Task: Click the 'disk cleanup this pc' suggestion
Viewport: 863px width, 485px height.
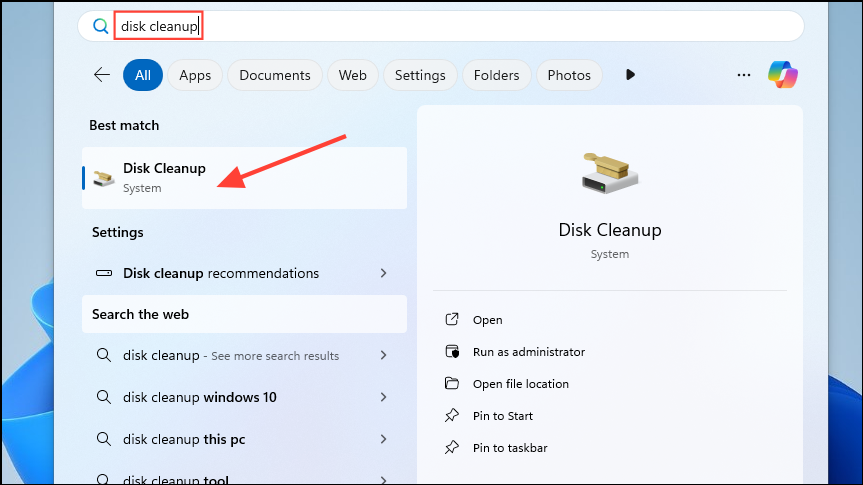Action: click(244, 439)
